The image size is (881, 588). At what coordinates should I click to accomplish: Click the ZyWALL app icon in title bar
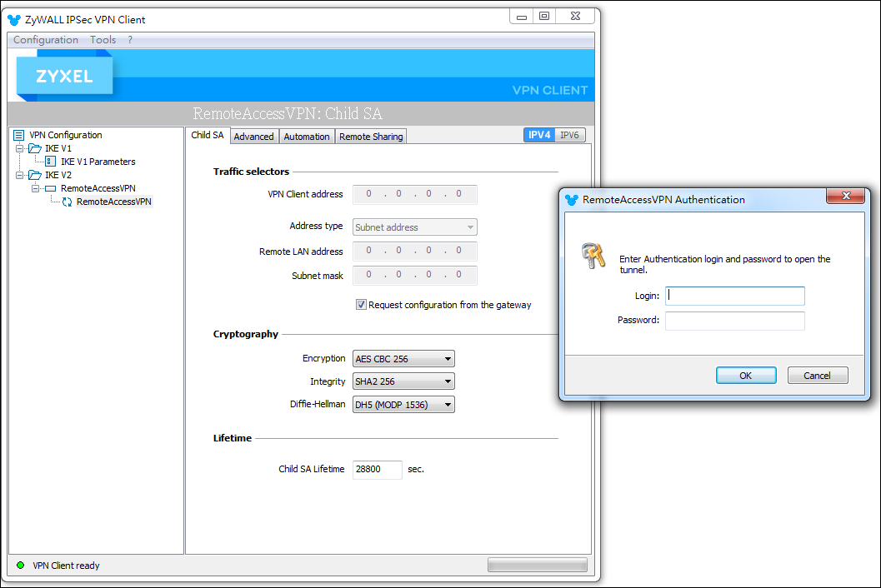coord(14,20)
